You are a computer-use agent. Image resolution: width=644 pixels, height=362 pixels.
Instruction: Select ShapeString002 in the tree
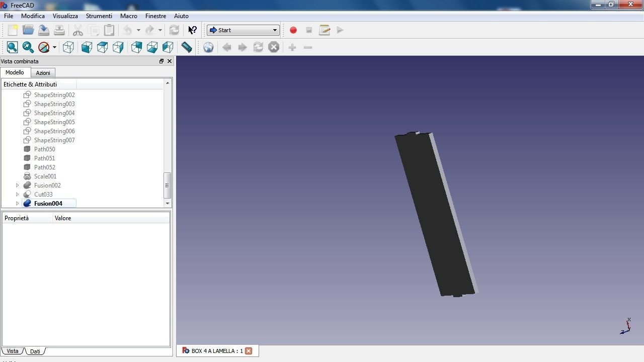click(54, 95)
